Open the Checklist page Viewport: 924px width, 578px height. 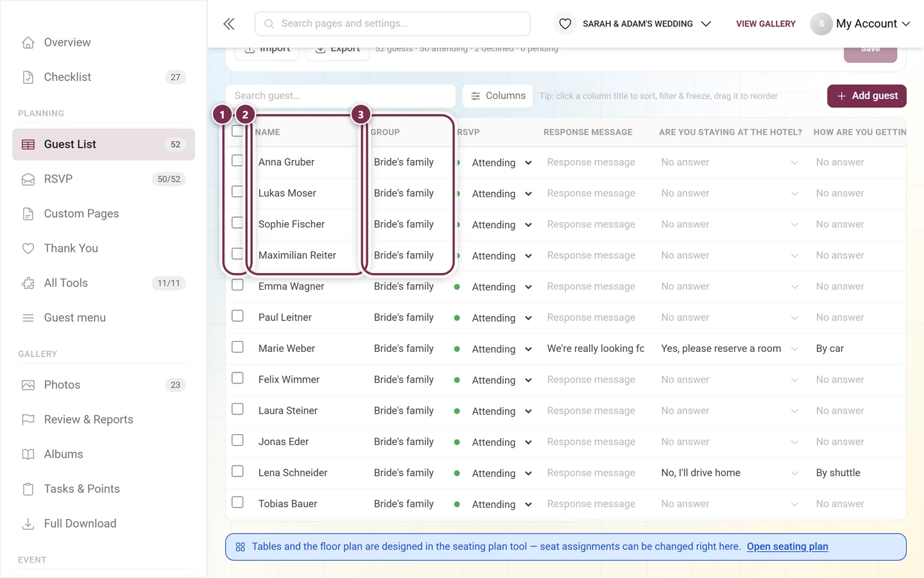tap(103, 77)
